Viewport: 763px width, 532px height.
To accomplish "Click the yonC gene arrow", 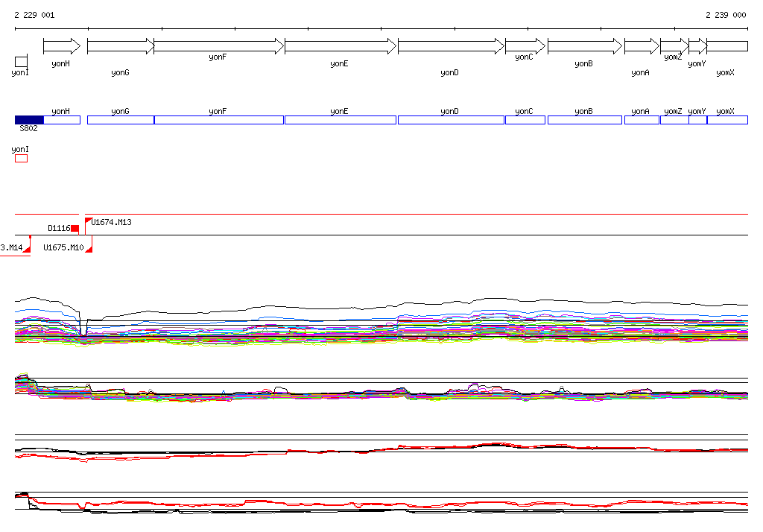I will coord(525,46).
